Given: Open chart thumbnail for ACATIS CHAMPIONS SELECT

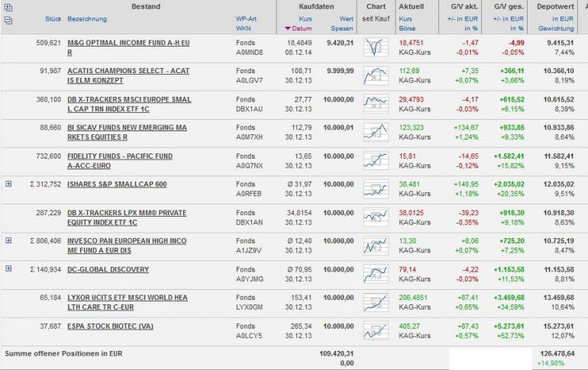Looking at the screenshot, I should [x=376, y=76].
